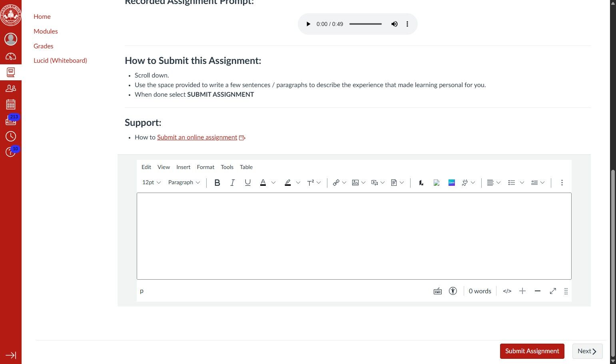Select the Dashboard icon in the sidebar

pos(11,56)
